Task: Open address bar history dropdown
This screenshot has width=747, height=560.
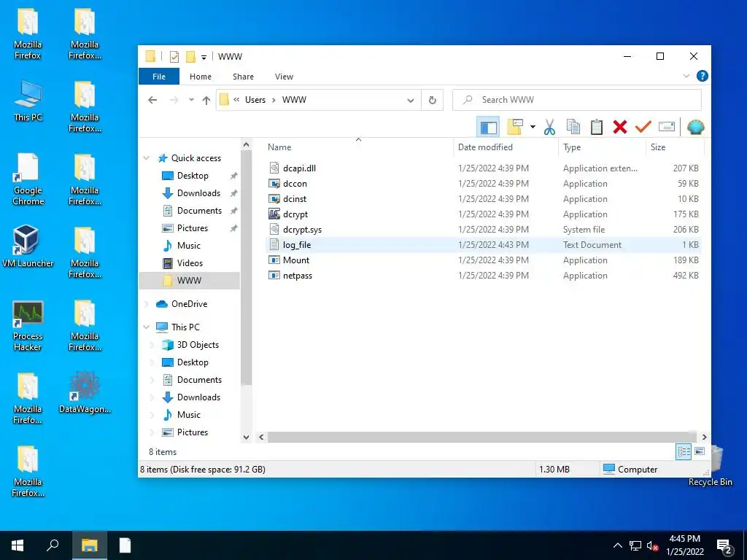Action: click(410, 100)
